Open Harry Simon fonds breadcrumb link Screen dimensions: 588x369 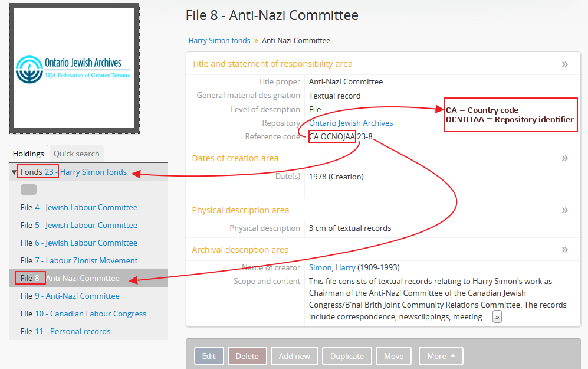(x=219, y=41)
